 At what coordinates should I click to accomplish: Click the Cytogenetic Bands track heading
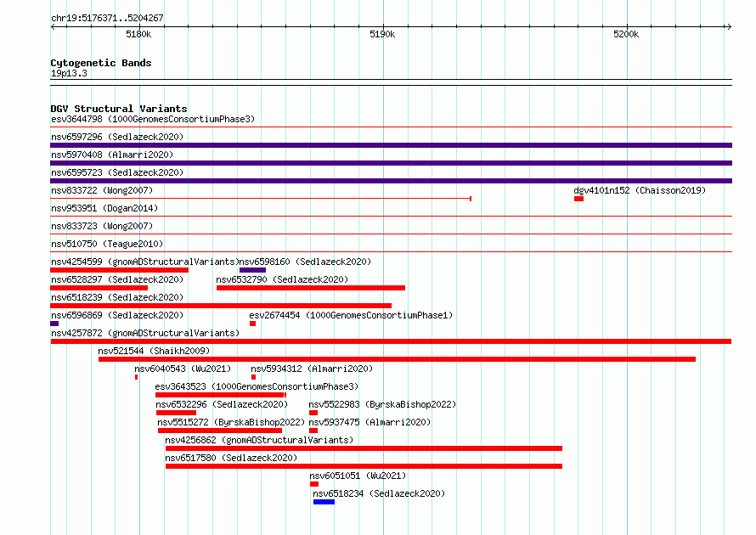pyautogui.click(x=101, y=63)
